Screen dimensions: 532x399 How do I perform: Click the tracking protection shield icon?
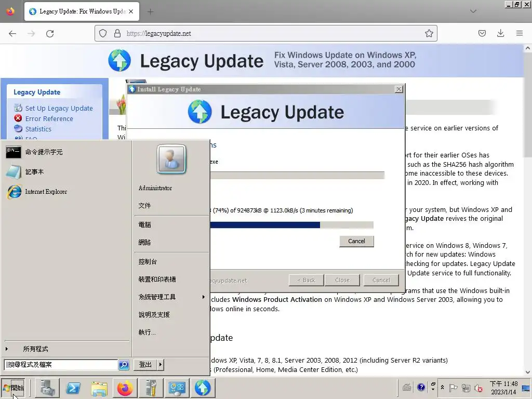pyautogui.click(x=103, y=33)
